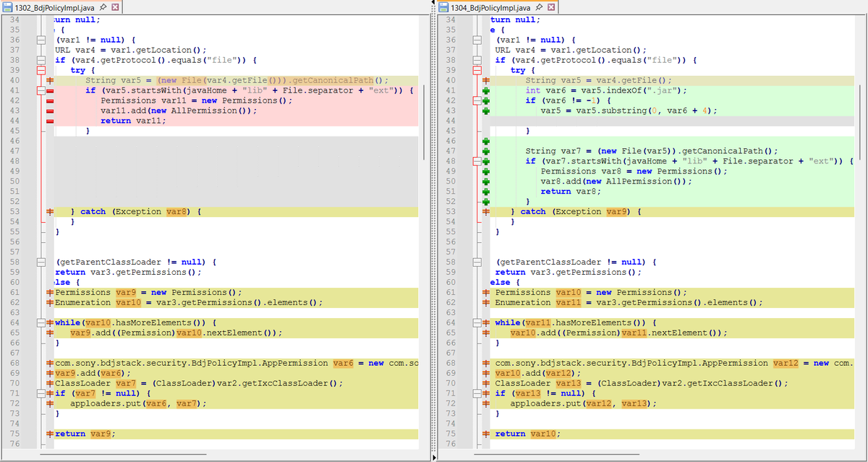Collapse fold at line 48 in right pane
The width and height of the screenshot is (868, 462).
(x=477, y=161)
